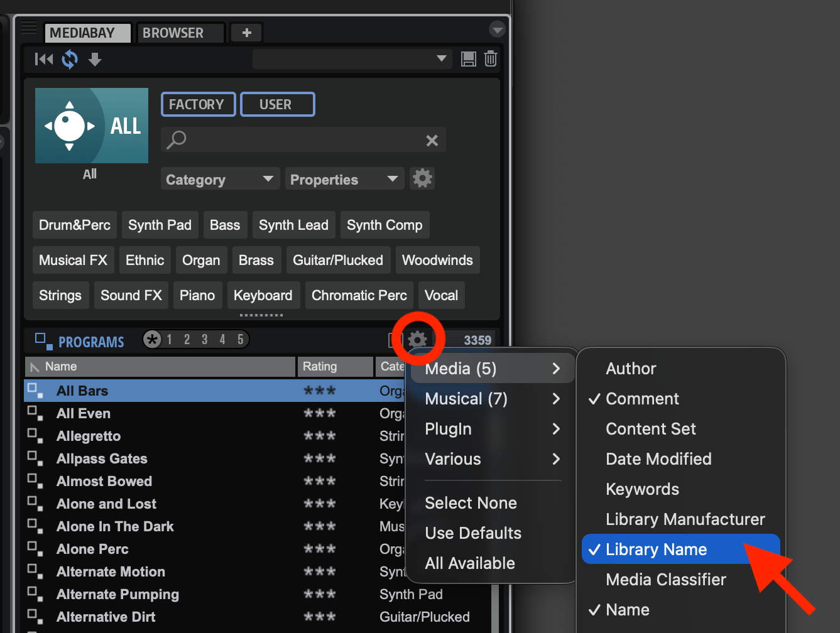Enable the Library Manufacturer column
The height and width of the screenshot is (633, 840).
click(681, 519)
